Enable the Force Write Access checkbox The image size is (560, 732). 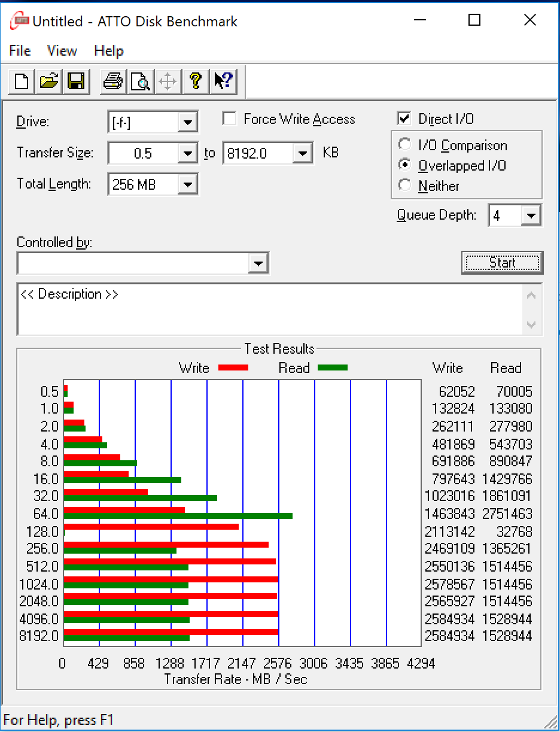coord(229,119)
